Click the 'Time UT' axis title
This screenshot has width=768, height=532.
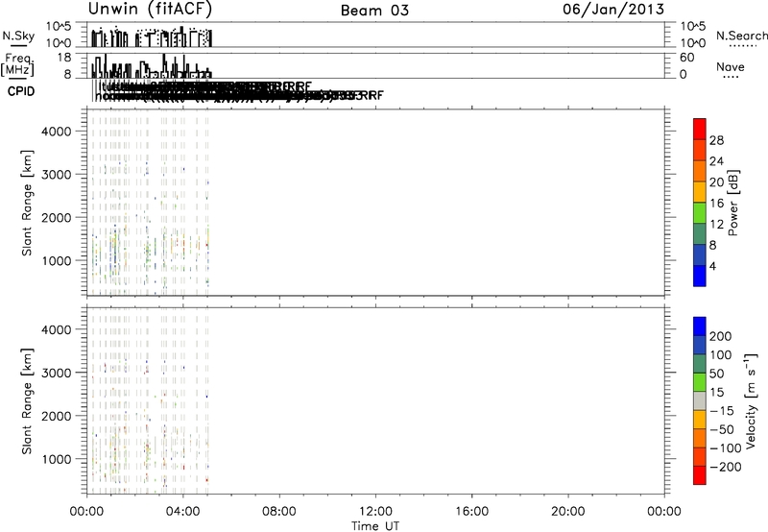click(375, 526)
